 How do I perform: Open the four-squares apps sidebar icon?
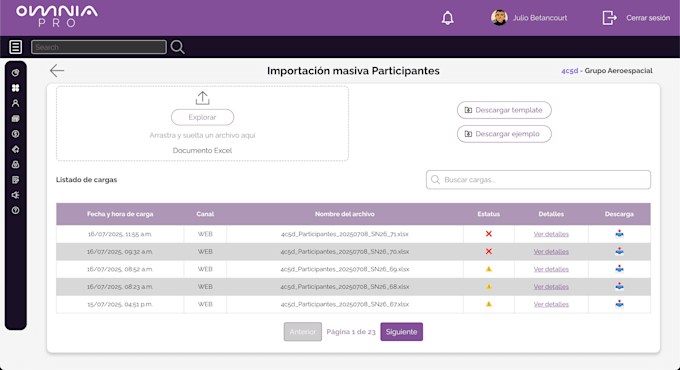click(16, 88)
